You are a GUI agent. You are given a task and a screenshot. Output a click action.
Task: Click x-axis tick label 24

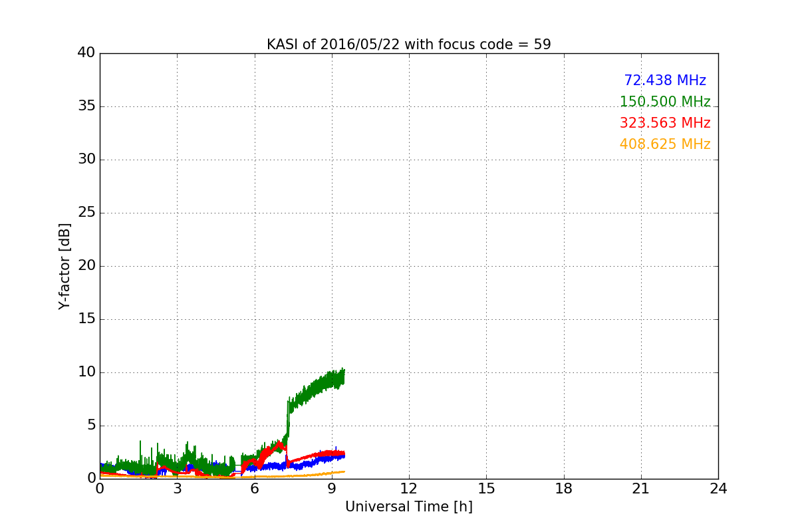point(718,489)
